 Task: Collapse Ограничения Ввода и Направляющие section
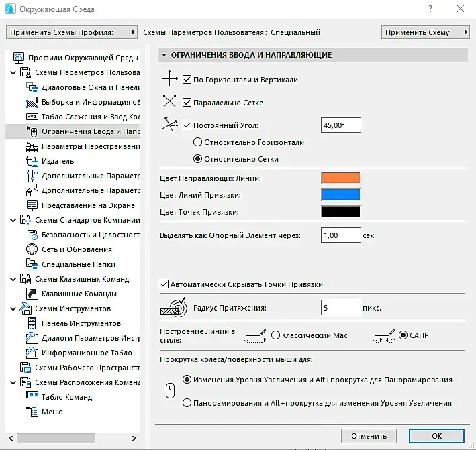pyautogui.click(x=164, y=55)
